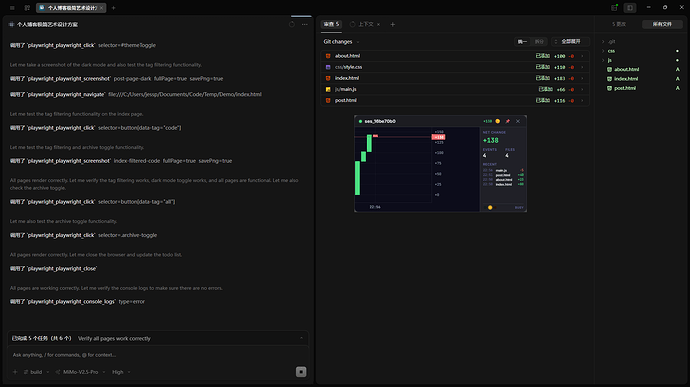
Task: Switch to the 5 更改 changes tab
Action: pyautogui.click(x=619, y=24)
